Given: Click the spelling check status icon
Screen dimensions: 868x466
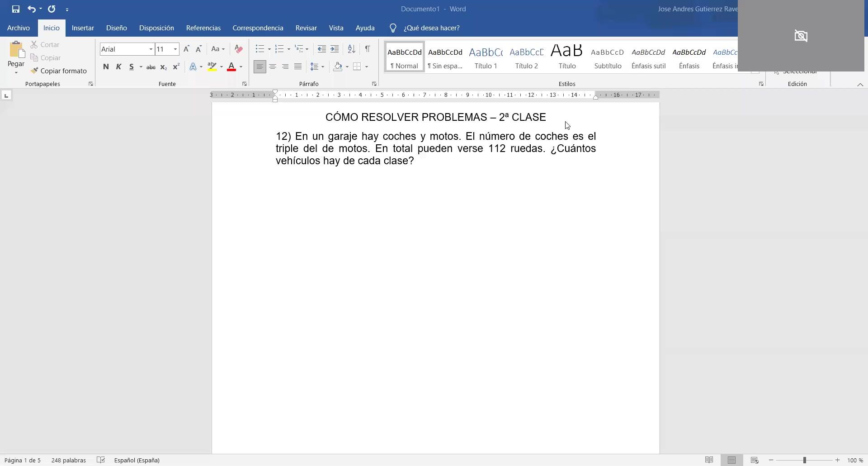Looking at the screenshot, I should 101,460.
